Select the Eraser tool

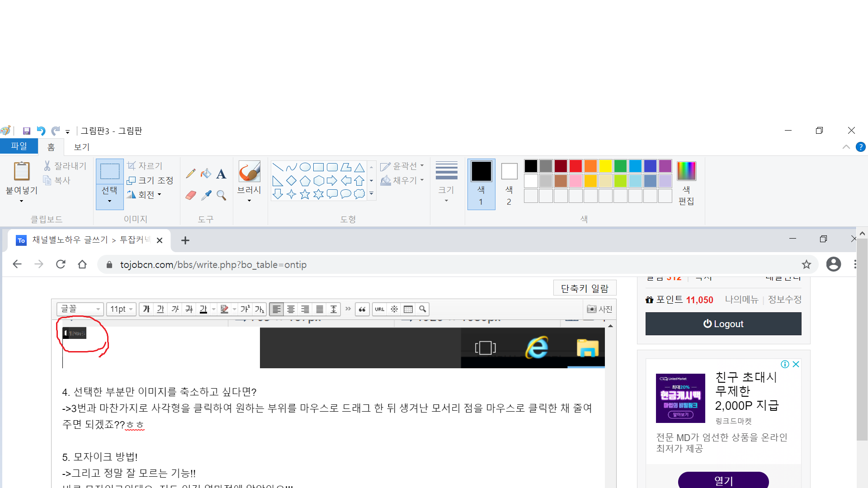(x=191, y=195)
